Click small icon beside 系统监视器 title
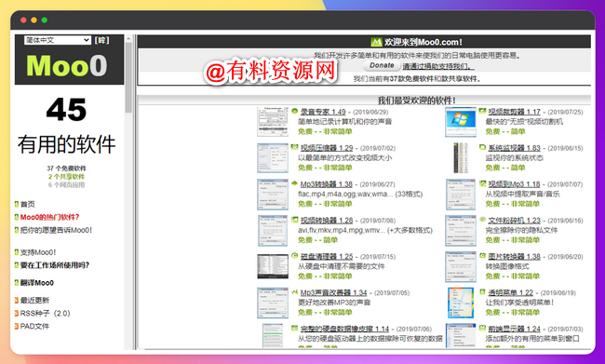This screenshot has width=605, height=364. click(482, 147)
